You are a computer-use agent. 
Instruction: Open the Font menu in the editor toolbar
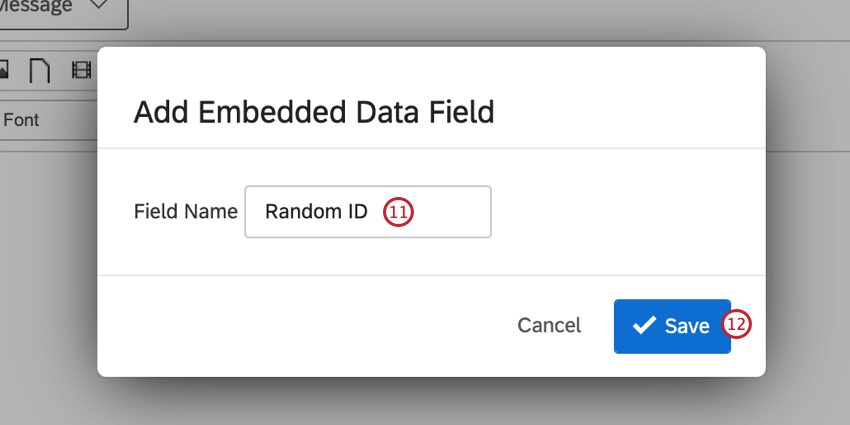coord(22,120)
